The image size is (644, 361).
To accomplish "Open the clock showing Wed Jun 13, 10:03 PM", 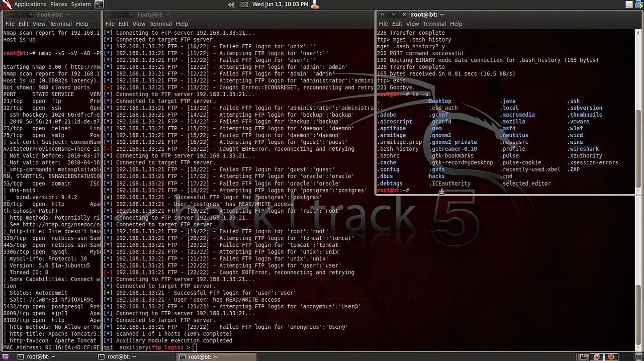I will coord(280,4).
